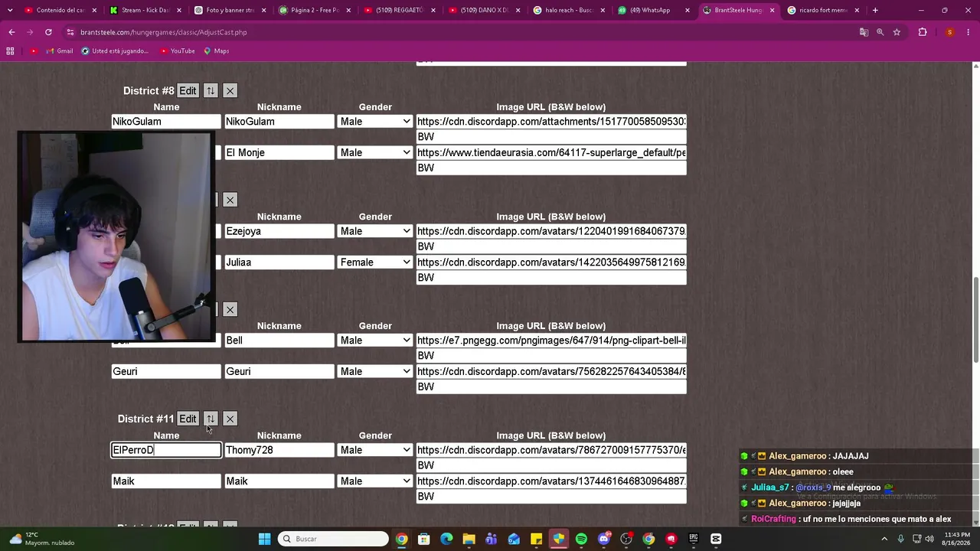This screenshot has width=980, height=551.
Task: Click the X icon above the Bell row
Action: point(230,309)
